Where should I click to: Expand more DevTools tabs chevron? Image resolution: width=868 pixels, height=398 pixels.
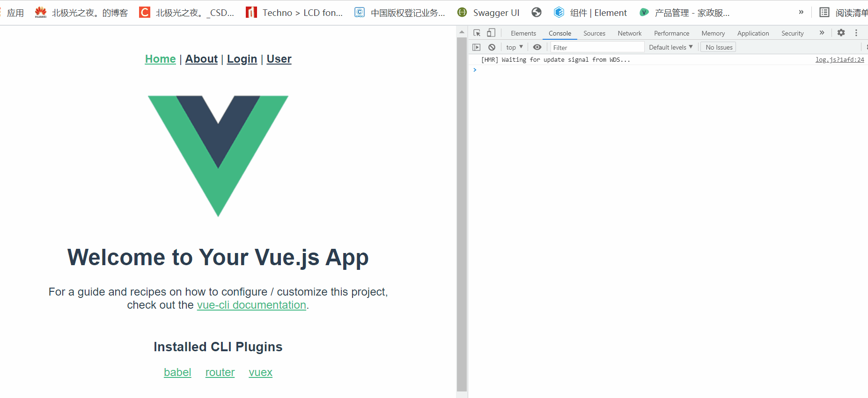click(x=822, y=33)
